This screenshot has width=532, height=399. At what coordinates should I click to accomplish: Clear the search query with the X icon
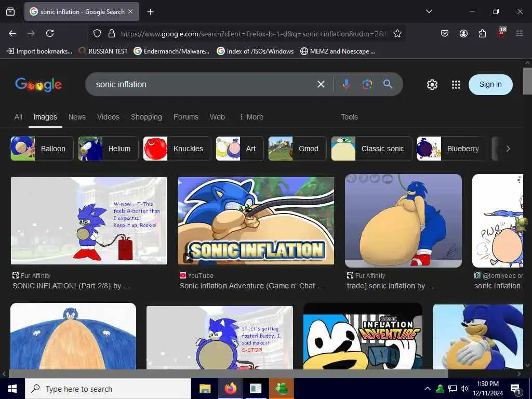[321, 84]
